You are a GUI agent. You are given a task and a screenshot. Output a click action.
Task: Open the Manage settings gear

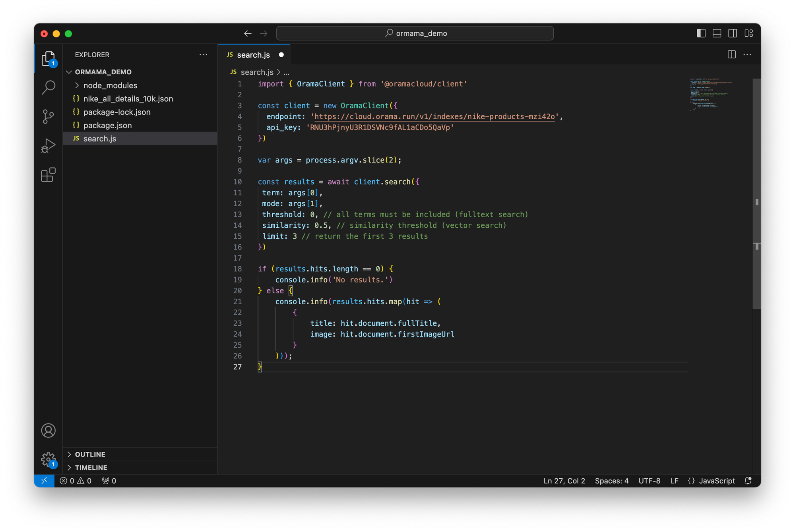[x=48, y=460]
